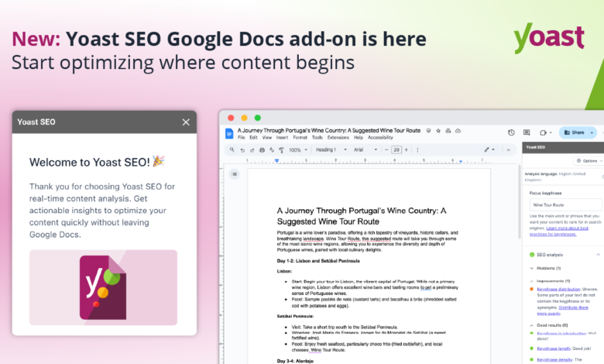Click the Undo toolbar icon
Viewport: 604px width, 364px height.
click(x=242, y=149)
